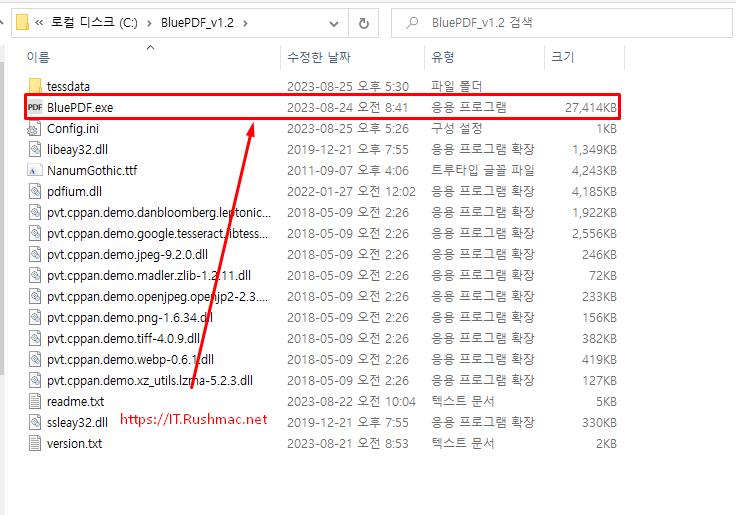Click the zlib dll file icon
Image resolution: width=736 pixels, height=515 pixels.
(x=35, y=276)
